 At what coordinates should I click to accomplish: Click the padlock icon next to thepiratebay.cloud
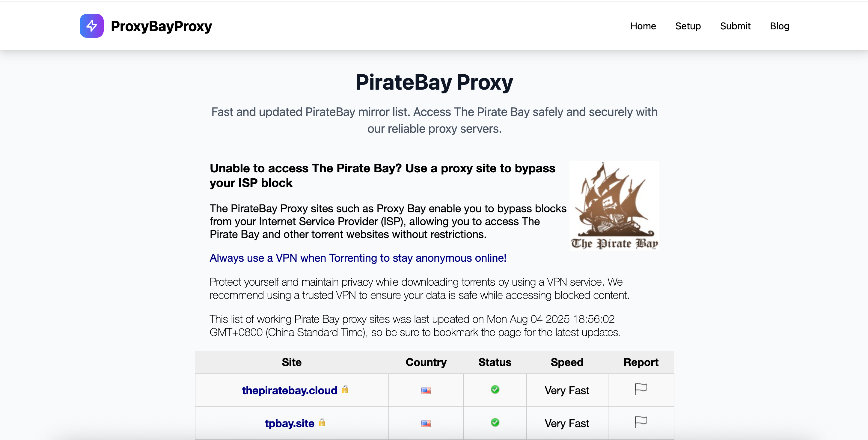tap(345, 389)
